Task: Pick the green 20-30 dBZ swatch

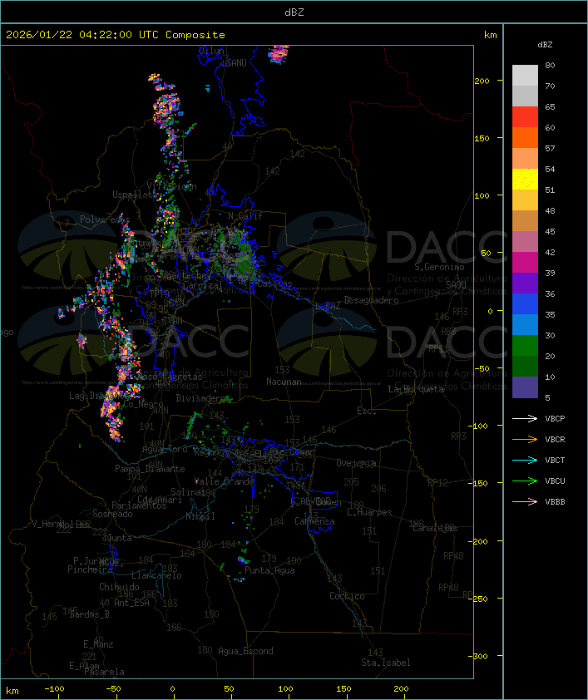Action: click(525, 346)
